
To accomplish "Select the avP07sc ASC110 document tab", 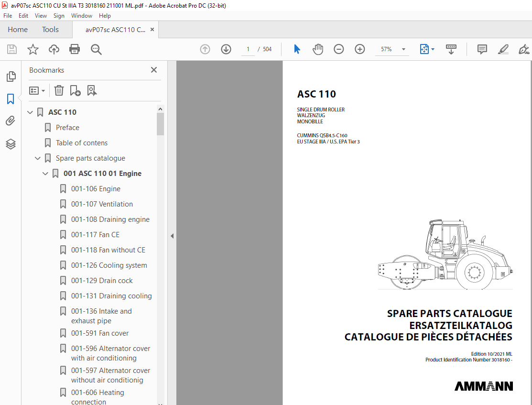I will tap(115, 30).
